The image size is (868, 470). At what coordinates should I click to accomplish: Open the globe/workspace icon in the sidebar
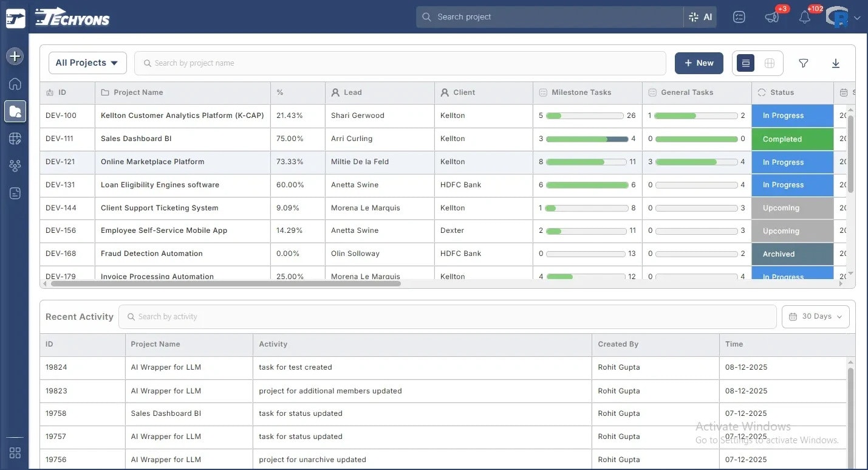pyautogui.click(x=15, y=138)
